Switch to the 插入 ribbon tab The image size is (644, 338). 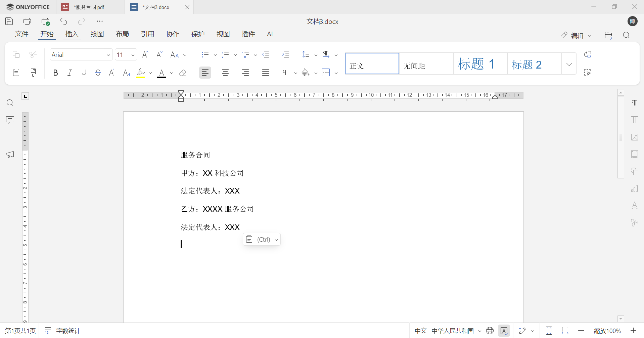72,34
